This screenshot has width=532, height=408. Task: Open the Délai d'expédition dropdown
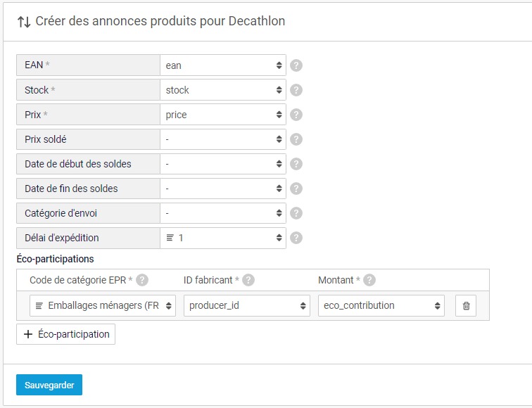223,238
